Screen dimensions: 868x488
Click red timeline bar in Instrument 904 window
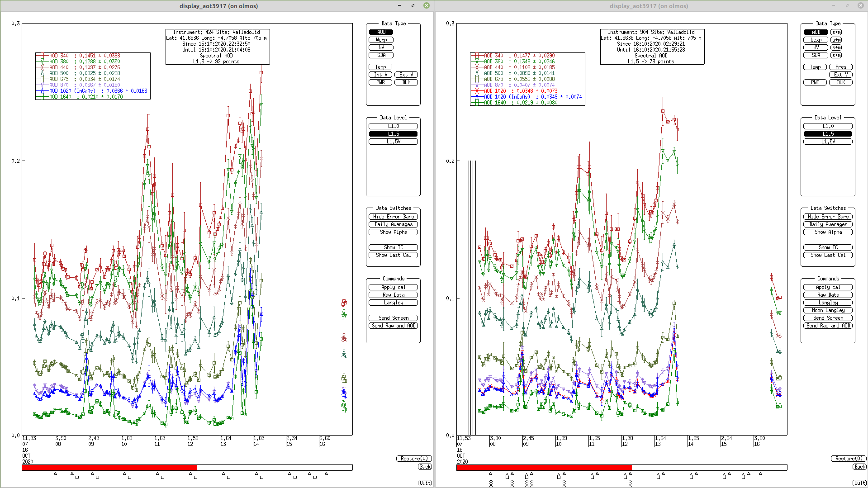point(544,468)
